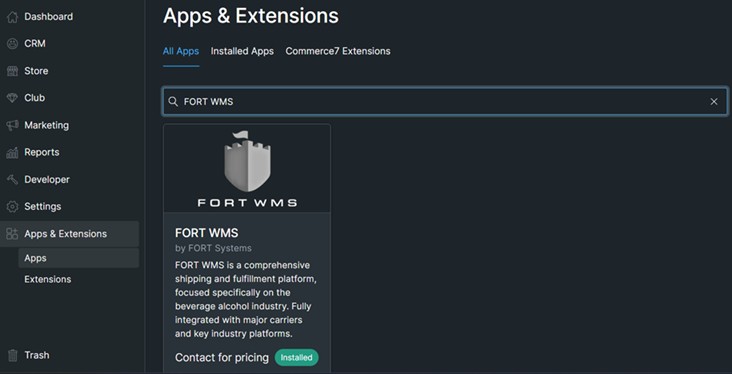This screenshot has height=374, width=732.
Task: Switch to the Installed Apps tab
Action: (x=242, y=51)
